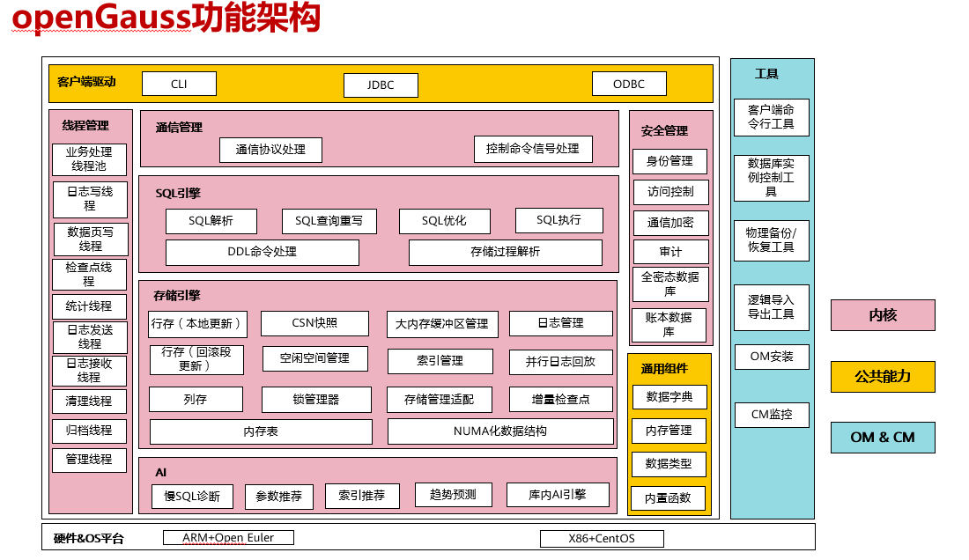This screenshot has width=969, height=560.
Task: Open the 逻辑导入导出工具 entry
Action: point(771,307)
